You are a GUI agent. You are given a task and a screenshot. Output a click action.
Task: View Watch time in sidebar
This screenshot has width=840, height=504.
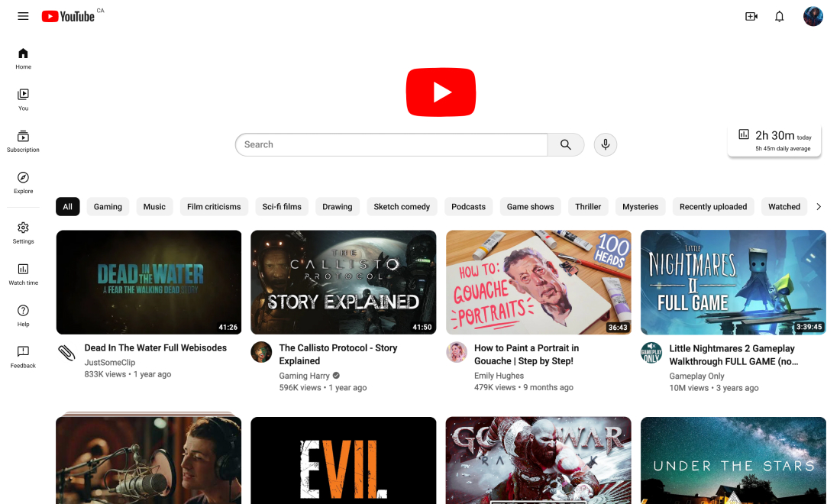click(x=23, y=274)
